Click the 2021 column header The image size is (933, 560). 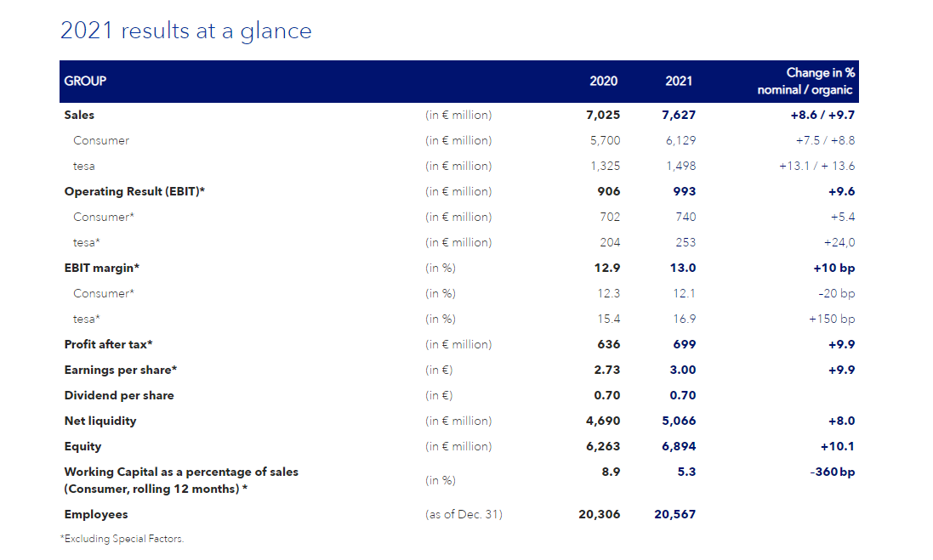pos(679,81)
